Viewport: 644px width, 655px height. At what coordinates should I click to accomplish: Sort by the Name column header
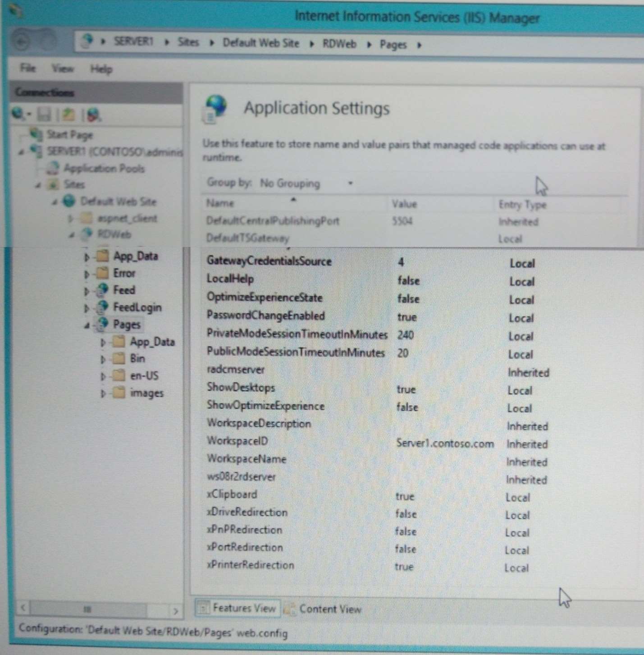click(295, 203)
